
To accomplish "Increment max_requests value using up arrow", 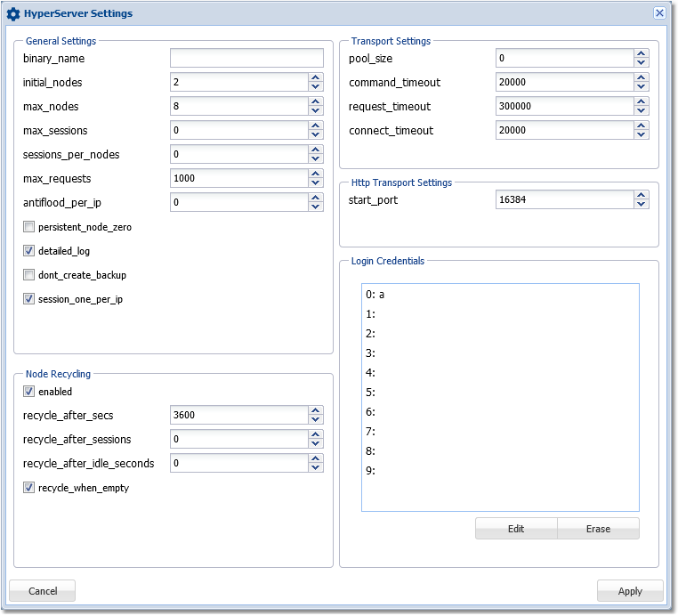I will click(316, 174).
